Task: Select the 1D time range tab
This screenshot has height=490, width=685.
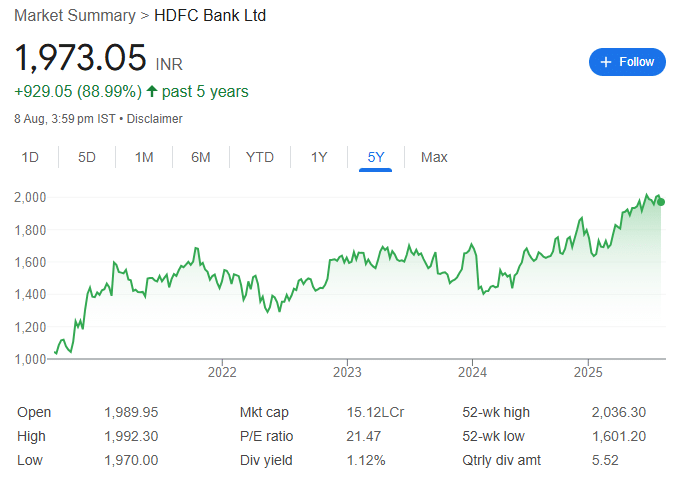Action: (30, 157)
